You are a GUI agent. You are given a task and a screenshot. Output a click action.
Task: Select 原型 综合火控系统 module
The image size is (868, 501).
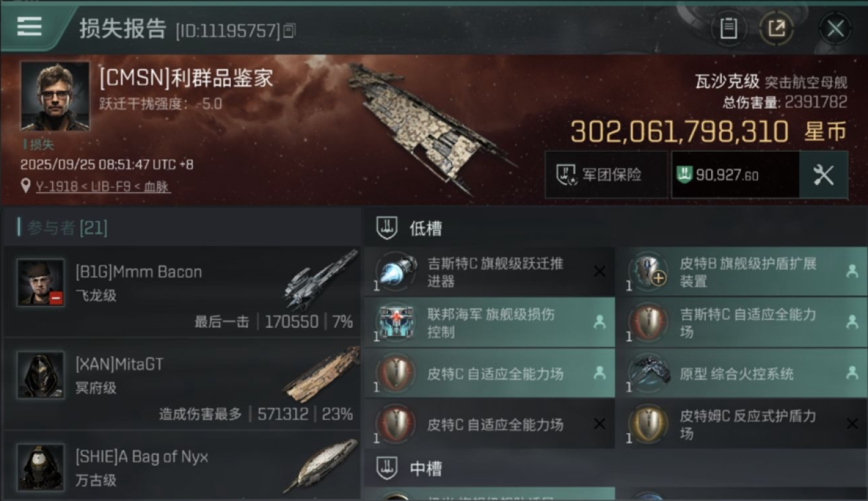coord(741,373)
